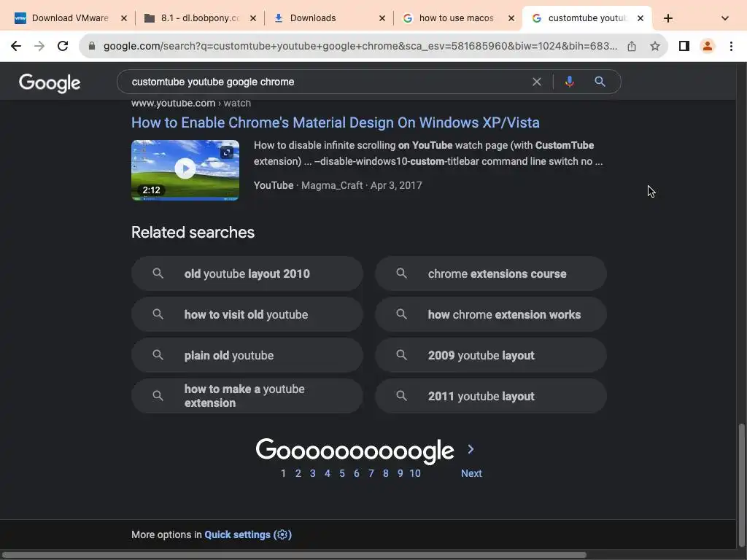Click the address bar URL
The width and height of the screenshot is (747, 560).
click(360, 46)
